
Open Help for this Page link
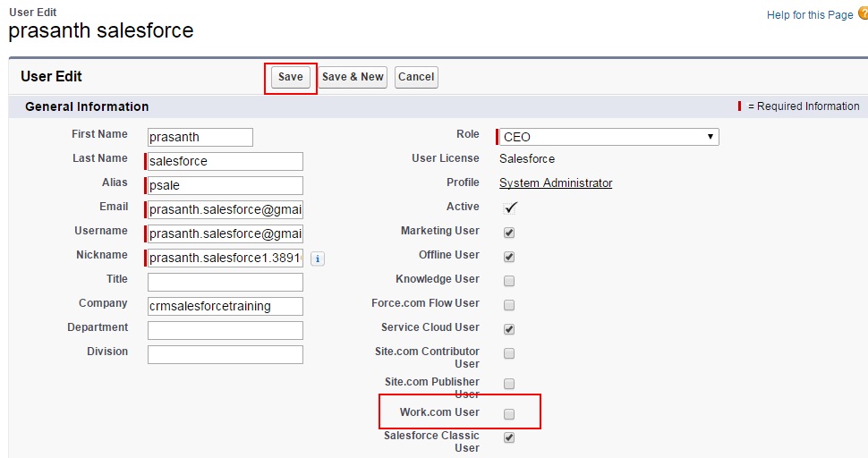(x=809, y=15)
